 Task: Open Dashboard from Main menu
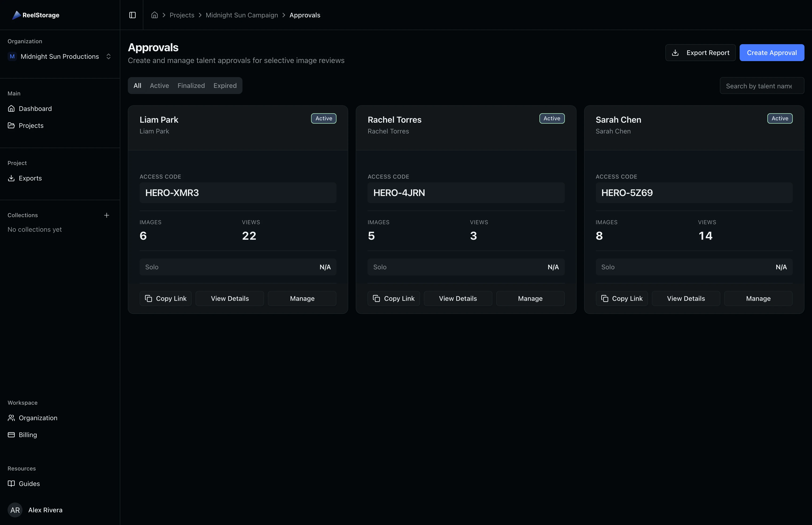pos(35,109)
